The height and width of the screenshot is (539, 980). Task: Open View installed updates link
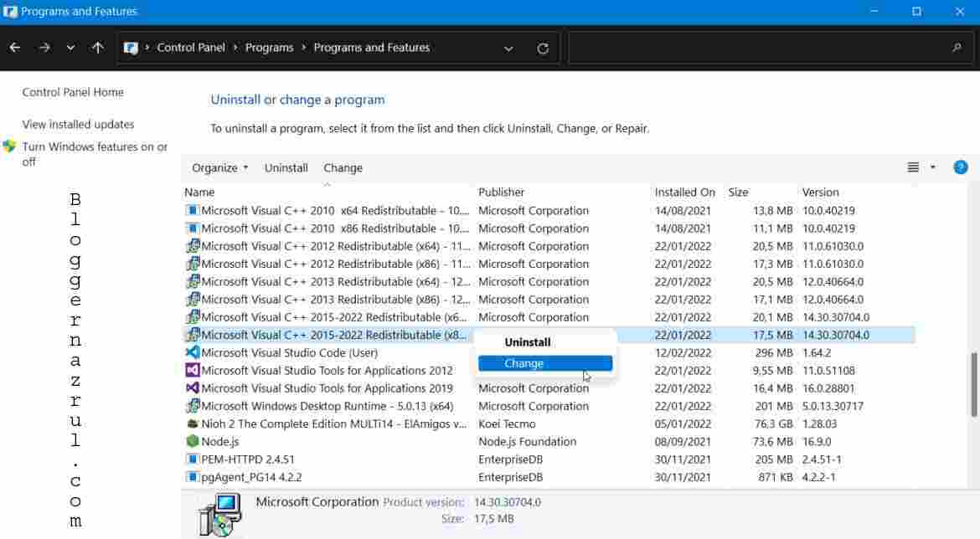[78, 125]
